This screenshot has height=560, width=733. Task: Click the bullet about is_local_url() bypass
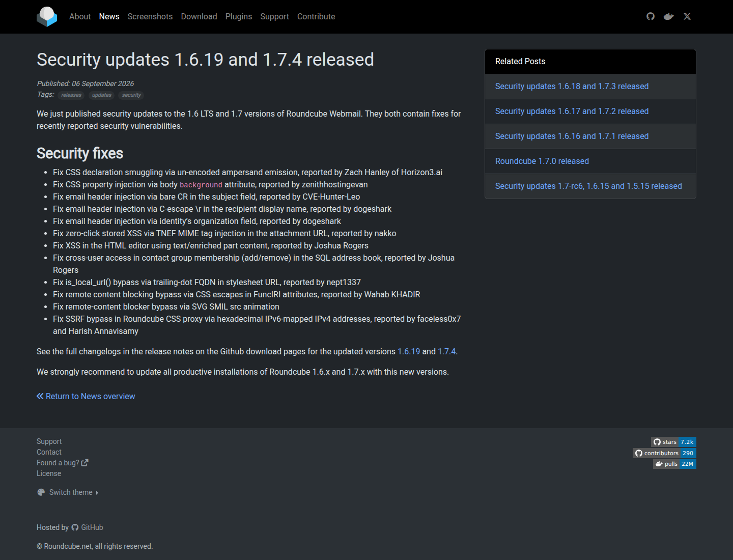(207, 282)
